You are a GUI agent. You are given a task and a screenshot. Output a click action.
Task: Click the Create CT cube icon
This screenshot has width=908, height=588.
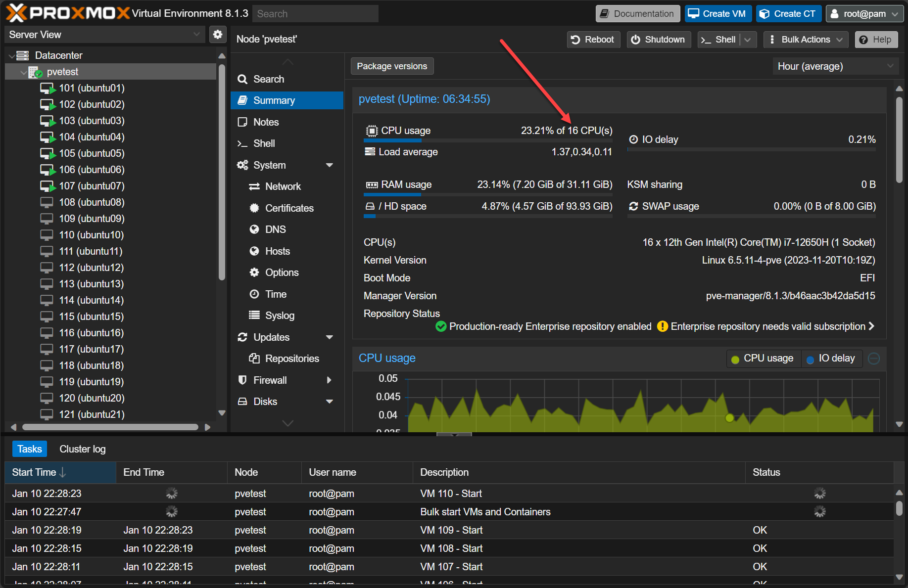tap(765, 14)
